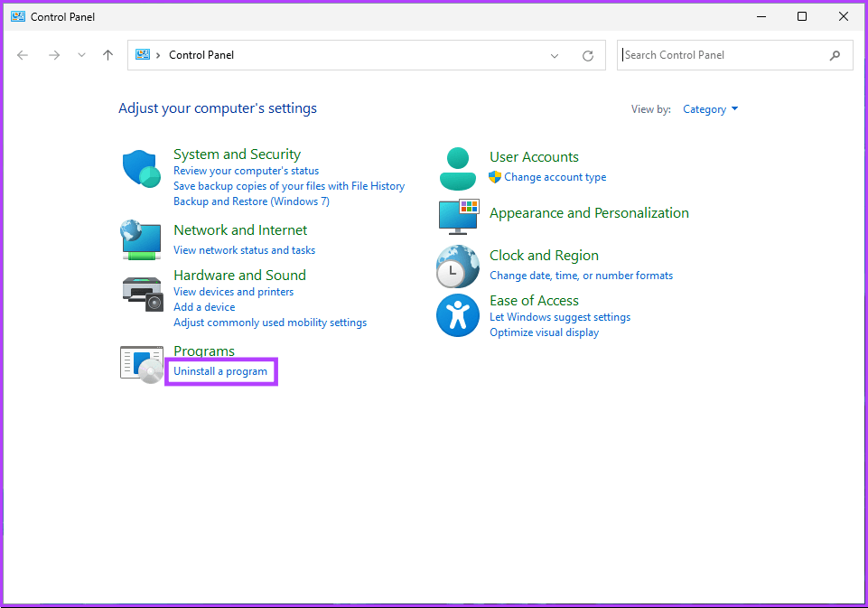Open Backup and Restore (Windows 7)
This screenshot has width=868, height=608.
pos(251,201)
